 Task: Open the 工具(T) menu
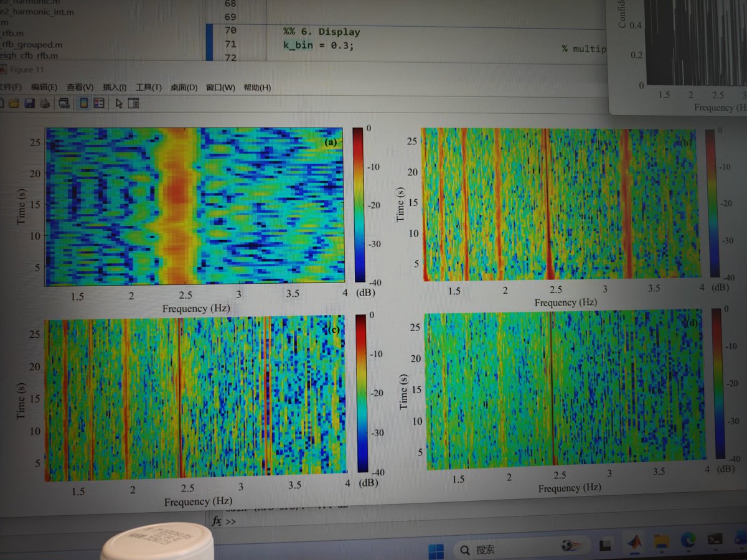click(148, 88)
